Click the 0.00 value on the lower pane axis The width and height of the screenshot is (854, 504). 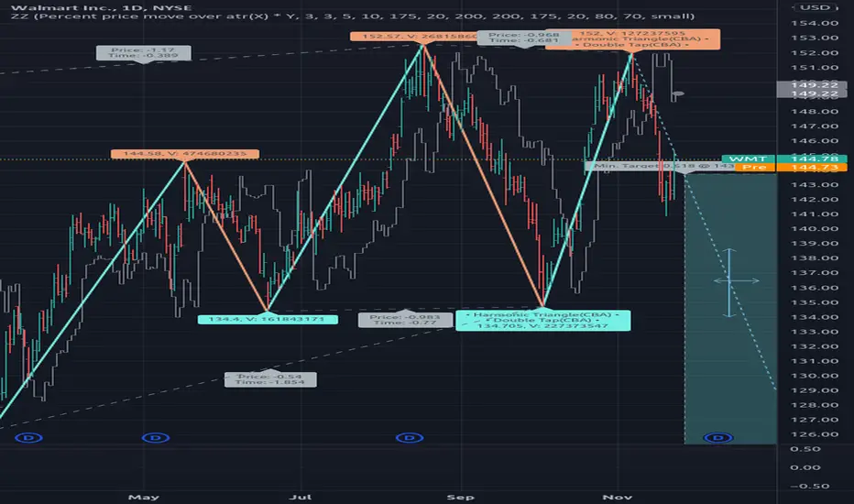pyautogui.click(x=807, y=467)
